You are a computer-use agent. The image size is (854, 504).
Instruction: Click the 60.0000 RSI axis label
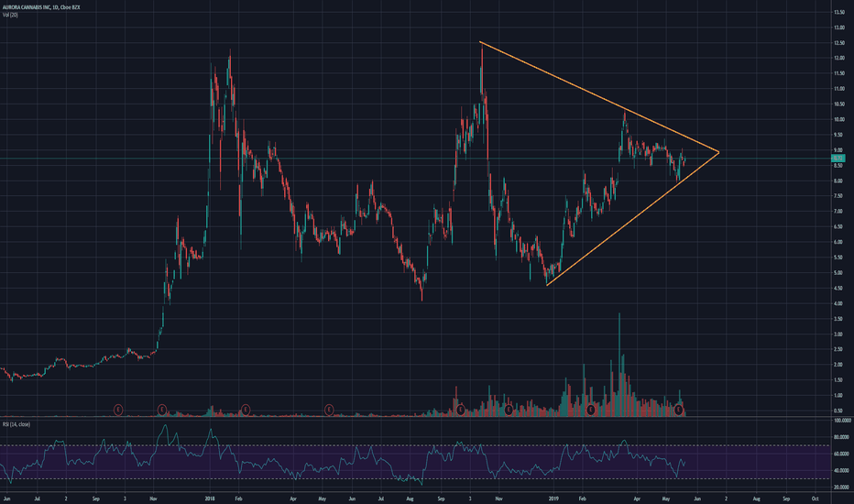[x=842, y=454]
